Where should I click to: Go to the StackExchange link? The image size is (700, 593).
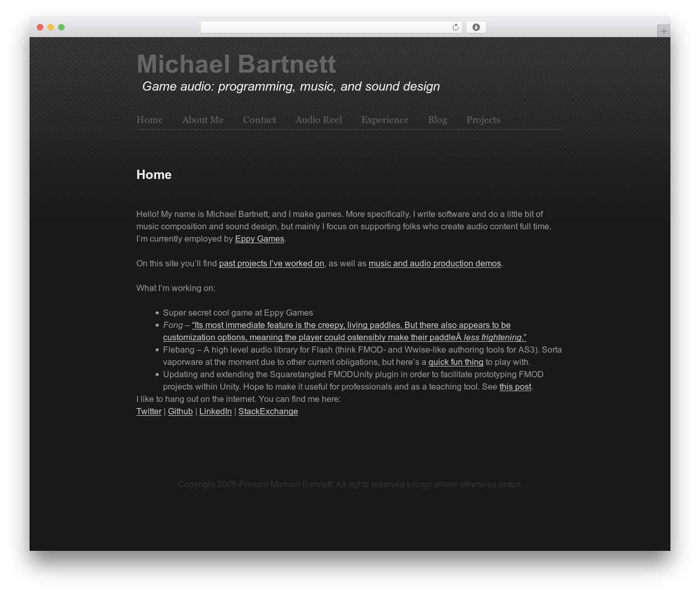tap(268, 411)
